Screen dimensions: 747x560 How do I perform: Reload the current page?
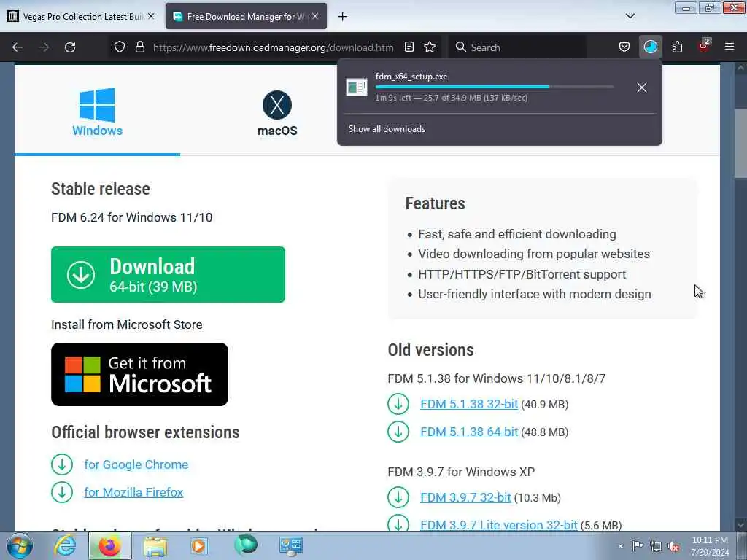point(70,47)
